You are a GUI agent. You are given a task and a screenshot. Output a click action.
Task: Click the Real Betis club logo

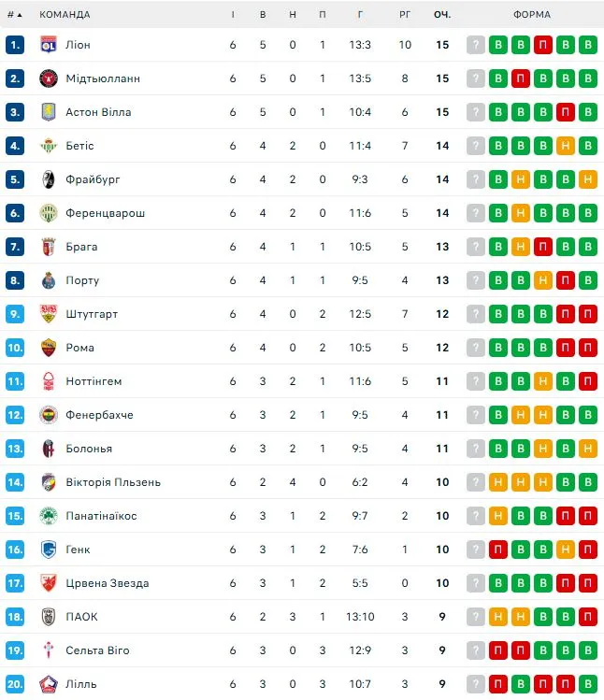pyautogui.click(x=49, y=146)
